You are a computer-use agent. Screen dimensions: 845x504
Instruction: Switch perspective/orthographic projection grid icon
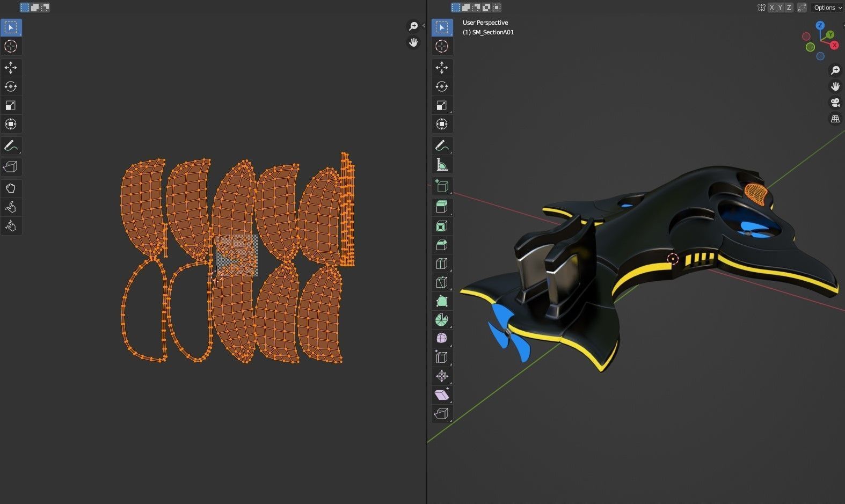tap(835, 119)
